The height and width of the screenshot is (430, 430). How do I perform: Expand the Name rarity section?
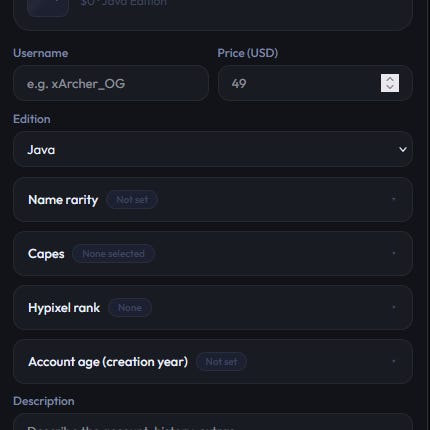point(213,200)
